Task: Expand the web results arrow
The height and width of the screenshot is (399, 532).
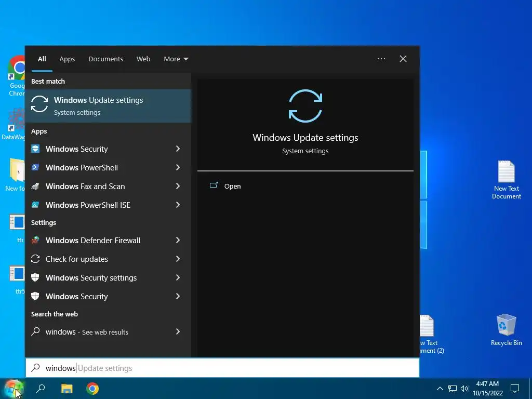Action: tap(178, 331)
